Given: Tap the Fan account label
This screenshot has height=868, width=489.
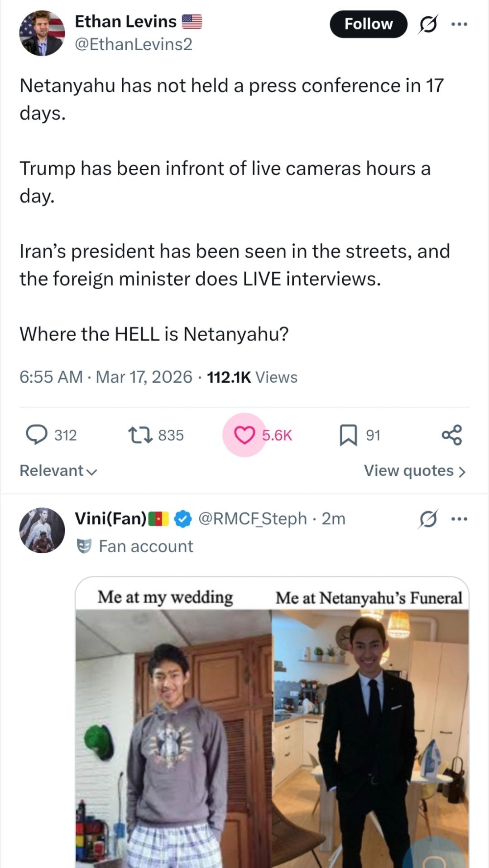Looking at the screenshot, I should pos(146,546).
